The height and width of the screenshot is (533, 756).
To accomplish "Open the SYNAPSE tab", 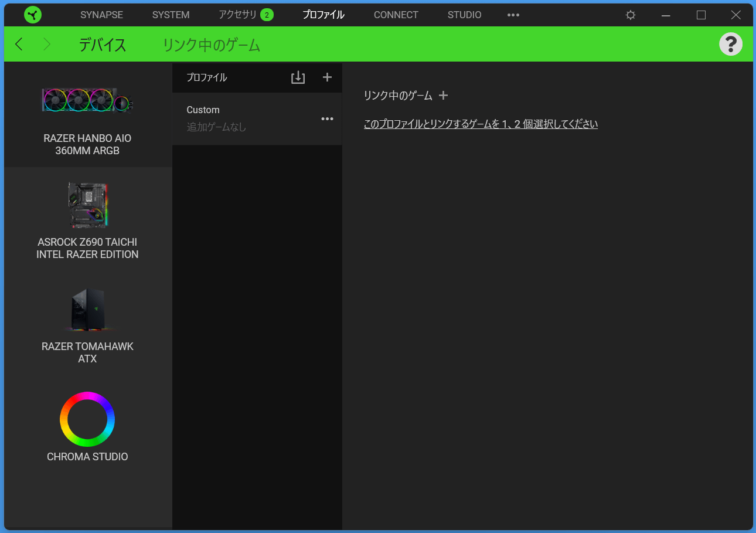I will point(101,15).
